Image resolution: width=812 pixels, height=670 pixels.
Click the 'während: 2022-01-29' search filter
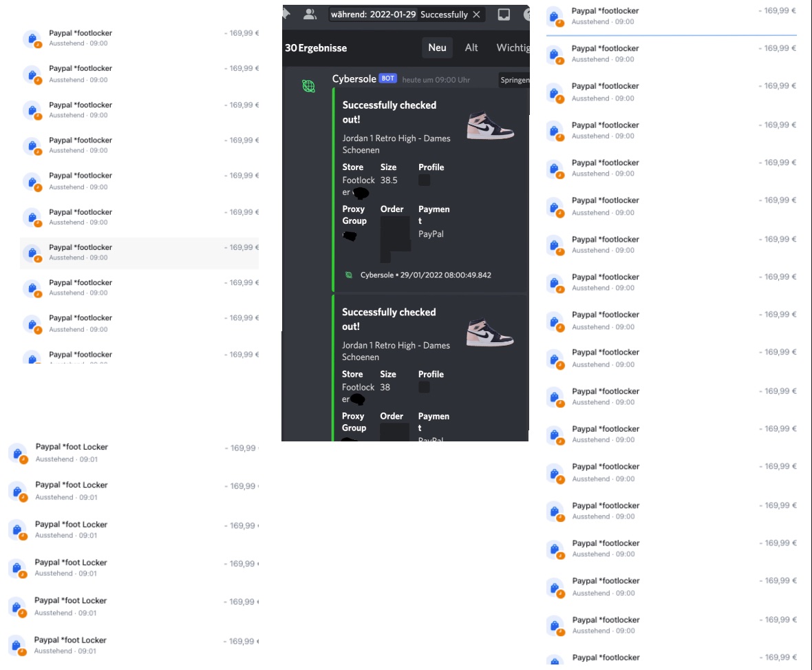point(374,14)
